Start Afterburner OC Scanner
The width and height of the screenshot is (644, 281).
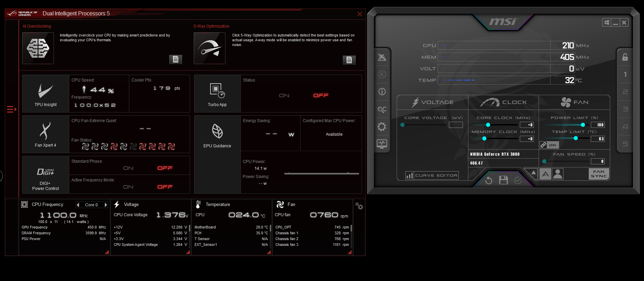(382, 109)
